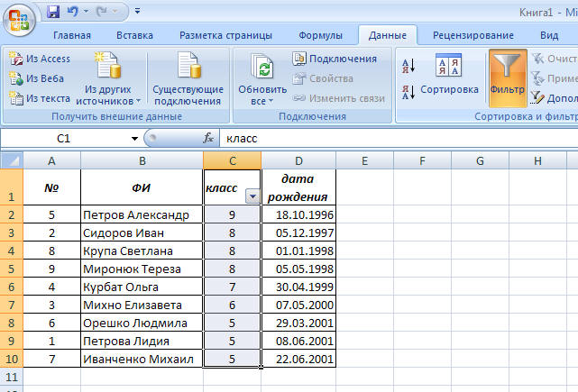This screenshot has width=578, height=392.
Task: Switch to the Разметка страницы tab
Action: point(225,36)
